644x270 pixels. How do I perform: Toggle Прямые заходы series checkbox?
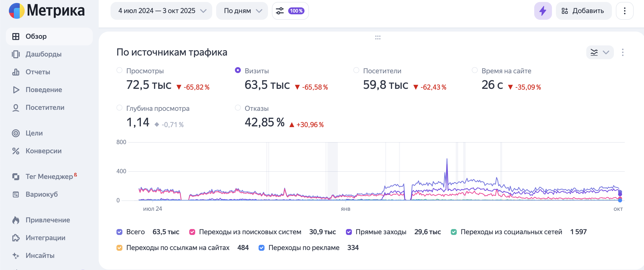tap(349, 232)
